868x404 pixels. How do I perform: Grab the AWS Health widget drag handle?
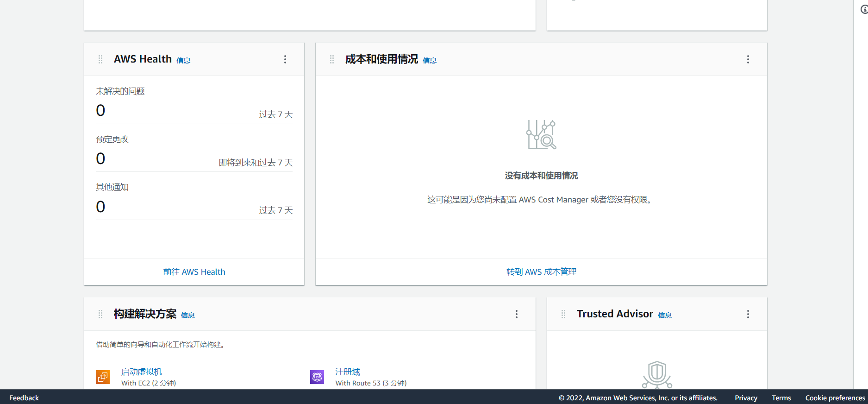[100, 59]
